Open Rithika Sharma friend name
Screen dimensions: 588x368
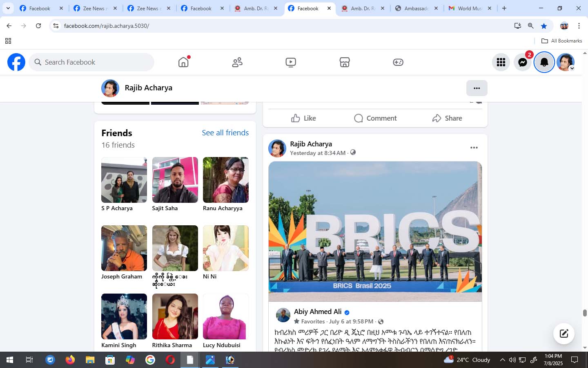pyautogui.click(x=172, y=345)
